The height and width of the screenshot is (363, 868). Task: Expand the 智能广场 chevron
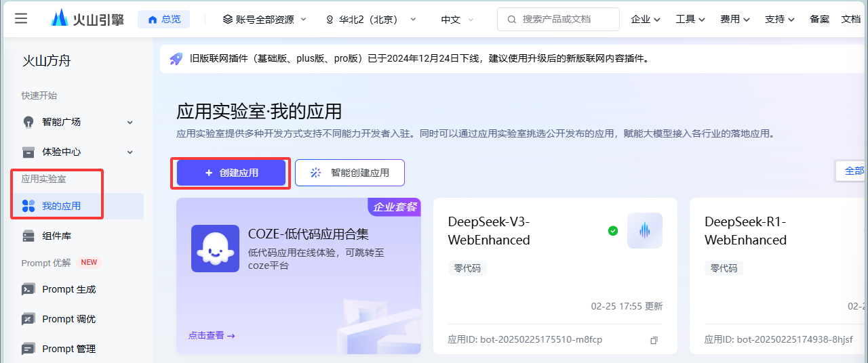point(130,122)
